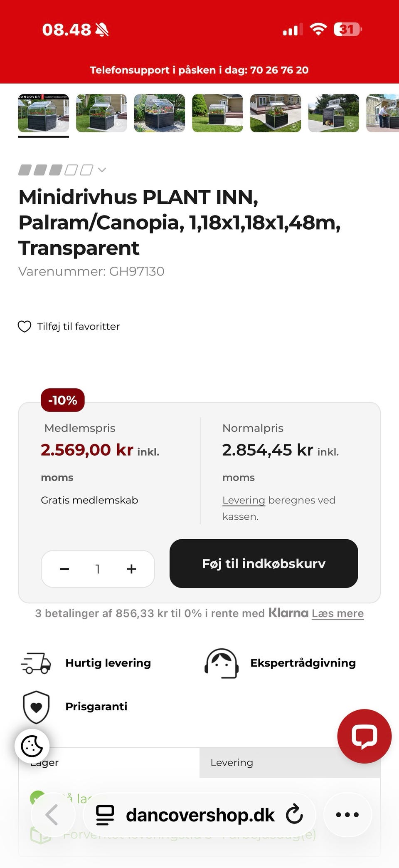Increase quantity with plus button
This screenshot has width=399, height=868.
131,569
